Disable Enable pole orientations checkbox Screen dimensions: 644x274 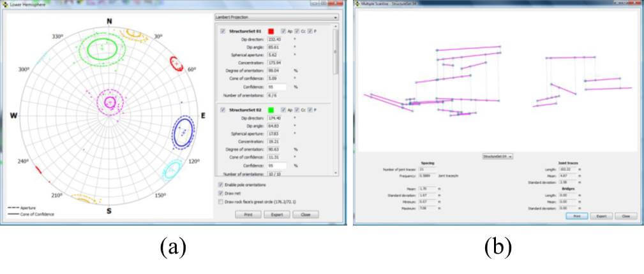pyautogui.click(x=221, y=184)
